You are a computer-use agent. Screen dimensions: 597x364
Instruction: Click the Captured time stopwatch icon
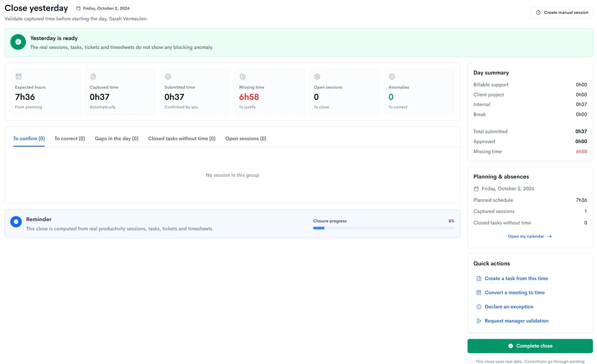click(x=93, y=77)
